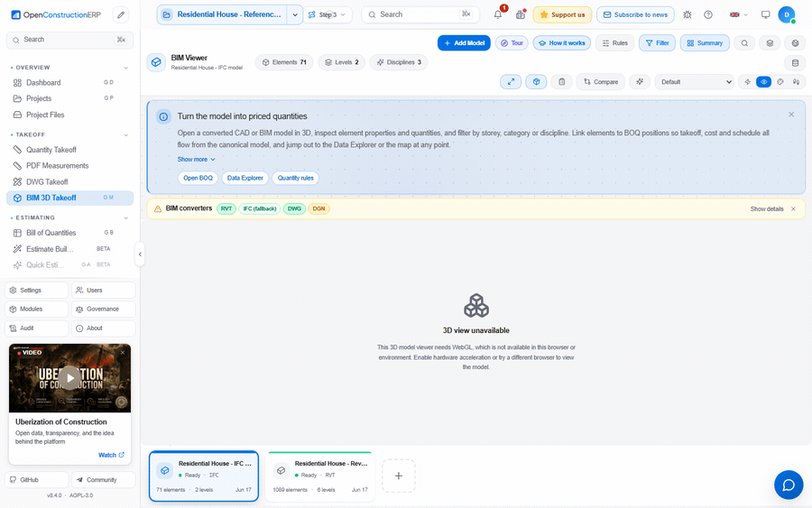
Task: Click the cube icon on Residential House IFC card
Action: coord(165,470)
